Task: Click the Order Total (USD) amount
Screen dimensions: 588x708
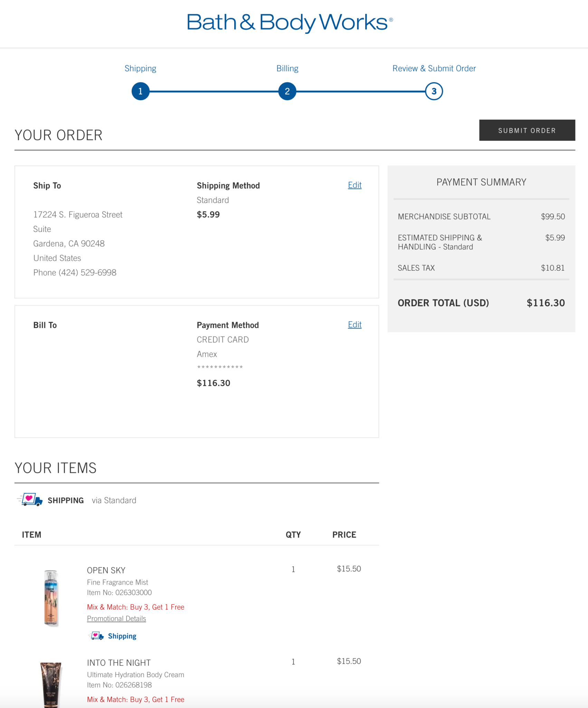Action: (x=546, y=303)
